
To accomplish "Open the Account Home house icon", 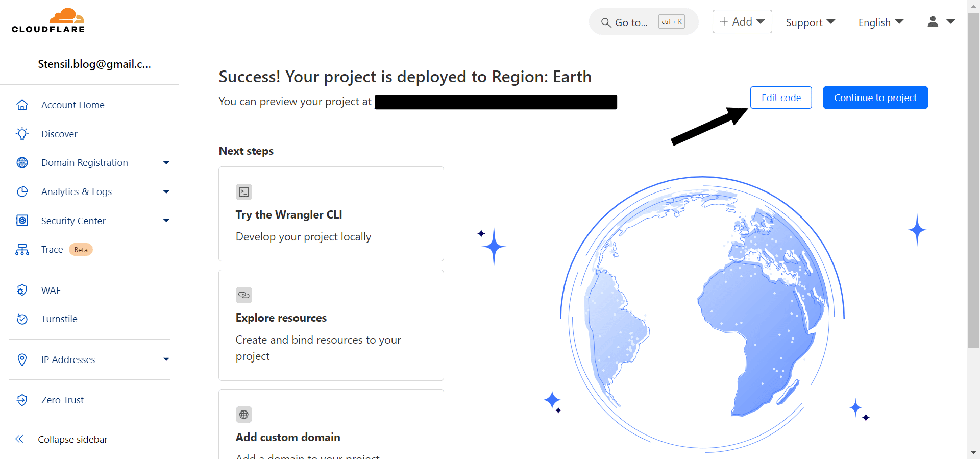I will 22,105.
